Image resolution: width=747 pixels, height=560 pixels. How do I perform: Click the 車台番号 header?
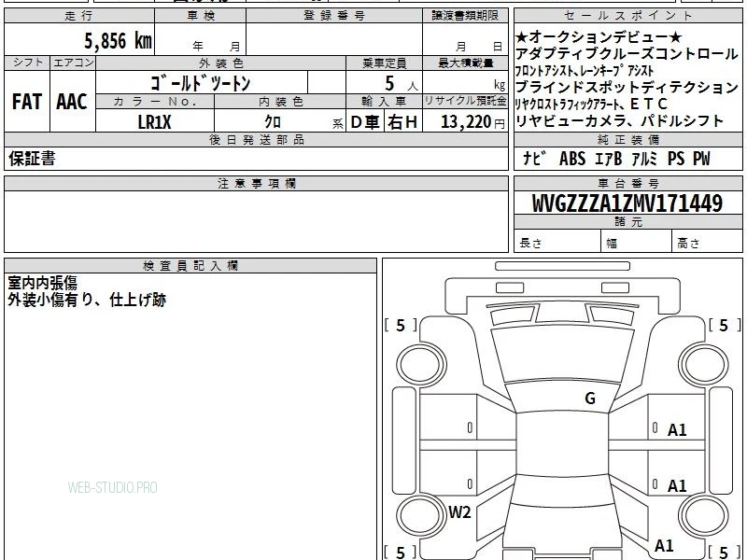[627, 183]
